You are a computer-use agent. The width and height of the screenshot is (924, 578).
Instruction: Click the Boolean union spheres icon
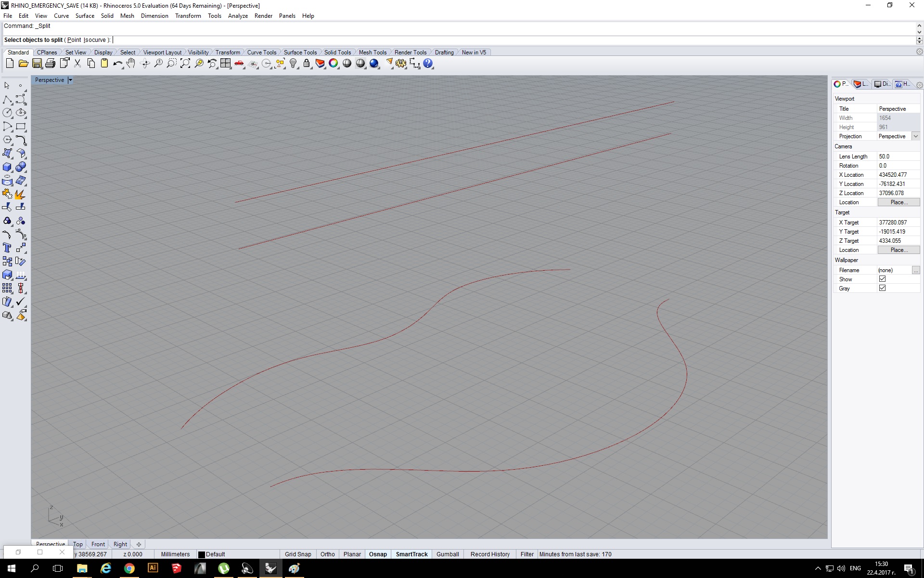21,167
